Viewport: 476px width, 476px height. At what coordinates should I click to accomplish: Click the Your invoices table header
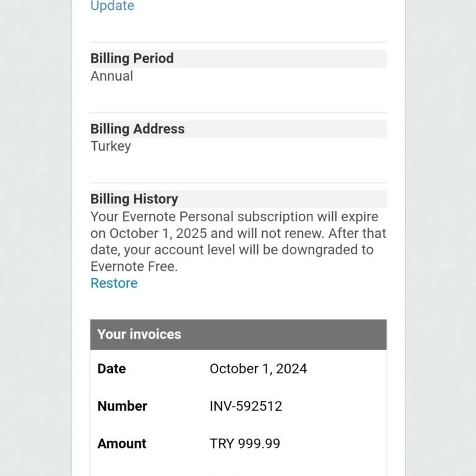pos(139,334)
